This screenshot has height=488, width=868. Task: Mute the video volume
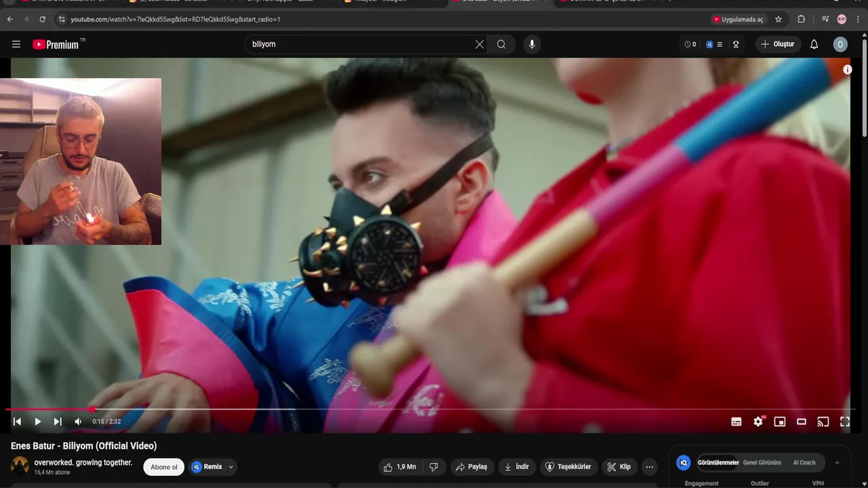pos(78,422)
